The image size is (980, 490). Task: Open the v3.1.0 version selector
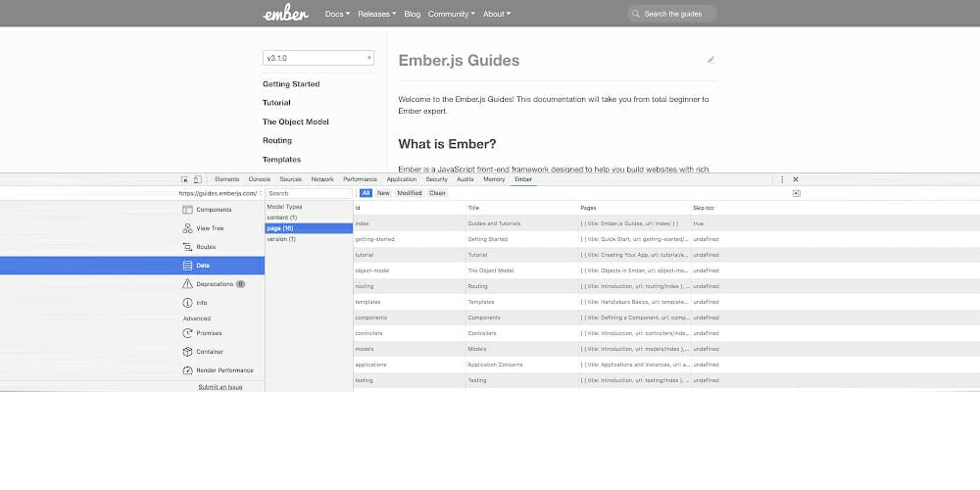[318, 58]
